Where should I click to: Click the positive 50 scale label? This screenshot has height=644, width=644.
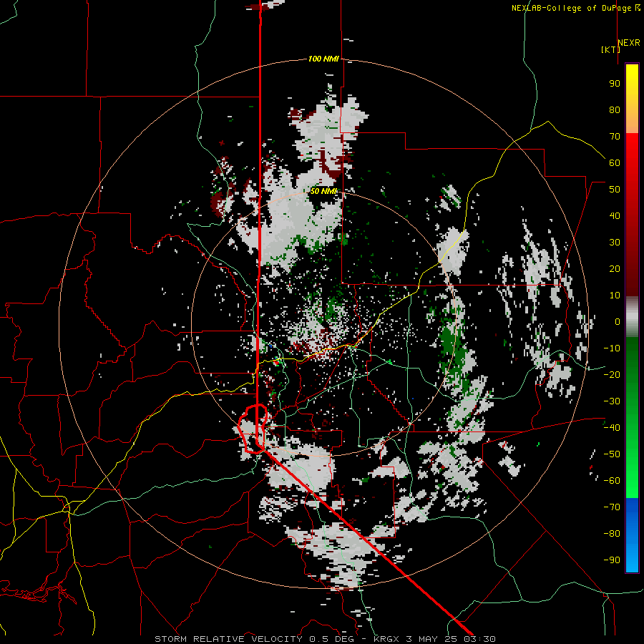click(615, 190)
